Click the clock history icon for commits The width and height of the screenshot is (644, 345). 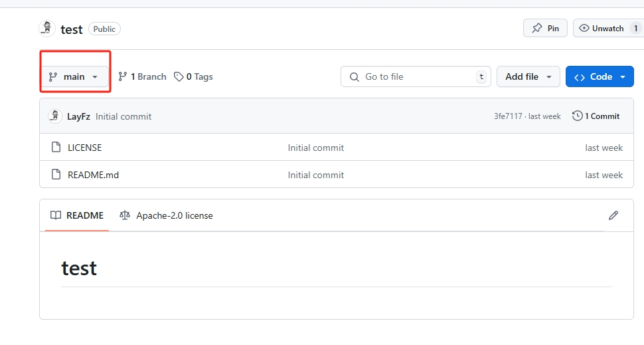click(x=578, y=116)
